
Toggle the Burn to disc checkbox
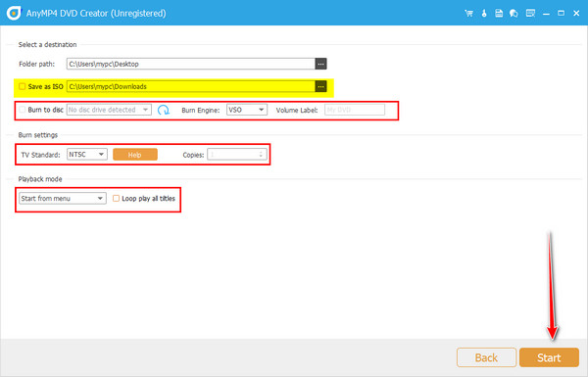(23, 110)
